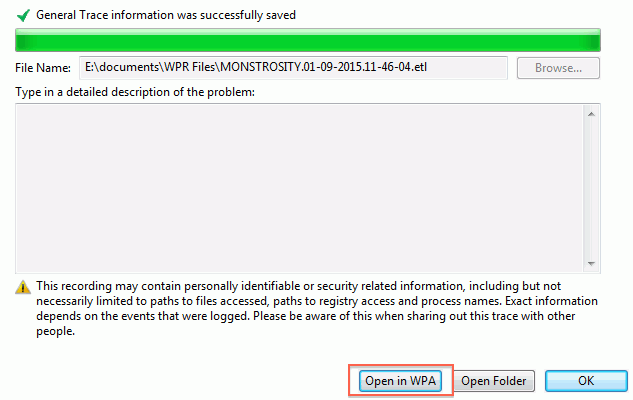This screenshot has height=400, width=633.
Task: Confirm the dialog with OK
Action: click(x=586, y=381)
